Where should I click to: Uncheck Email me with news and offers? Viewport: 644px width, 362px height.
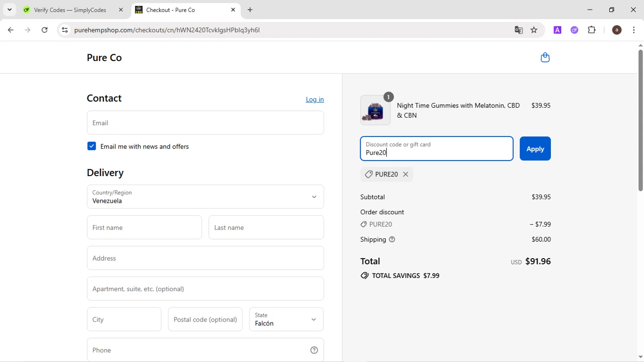tap(91, 146)
